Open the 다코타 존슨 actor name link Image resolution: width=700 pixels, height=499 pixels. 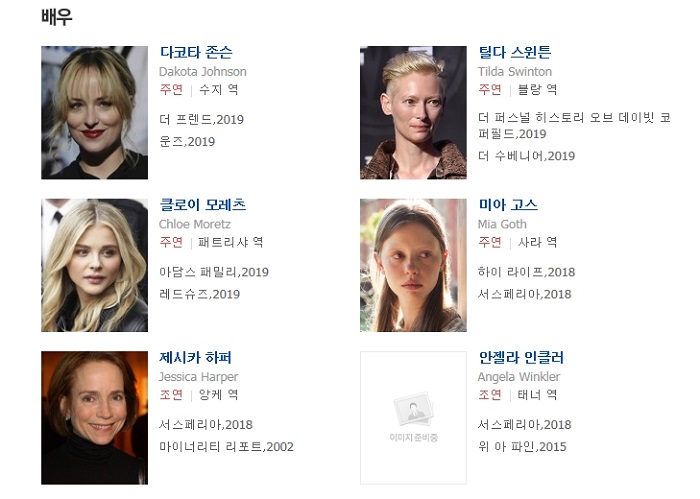[196, 52]
